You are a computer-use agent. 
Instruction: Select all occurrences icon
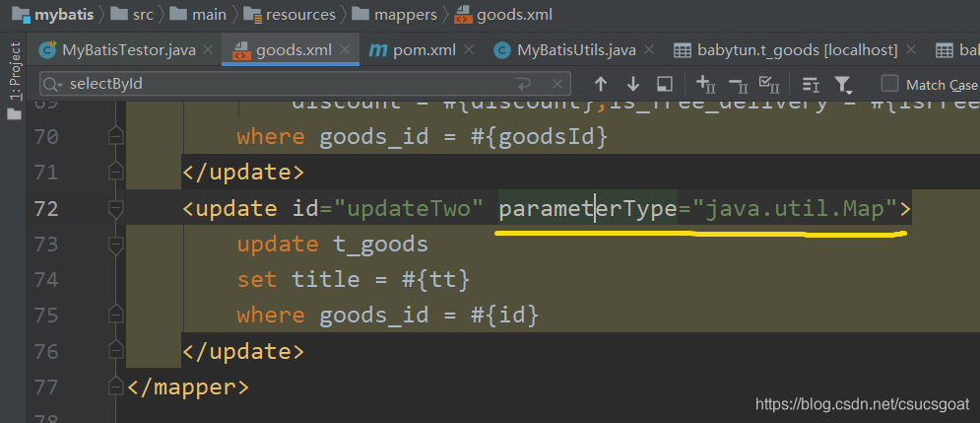(767, 83)
